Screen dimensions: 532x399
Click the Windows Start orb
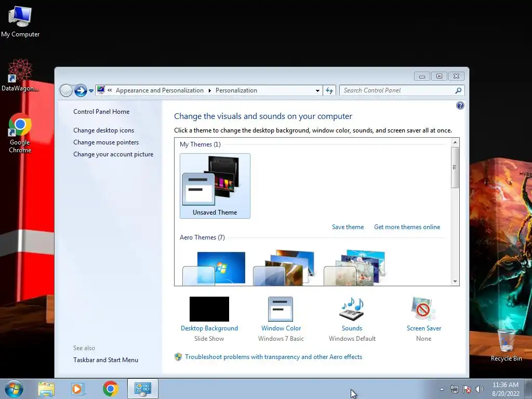14,389
